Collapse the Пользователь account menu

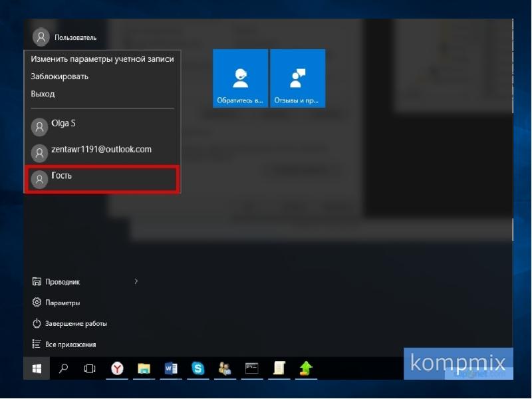(x=65, y=37)
